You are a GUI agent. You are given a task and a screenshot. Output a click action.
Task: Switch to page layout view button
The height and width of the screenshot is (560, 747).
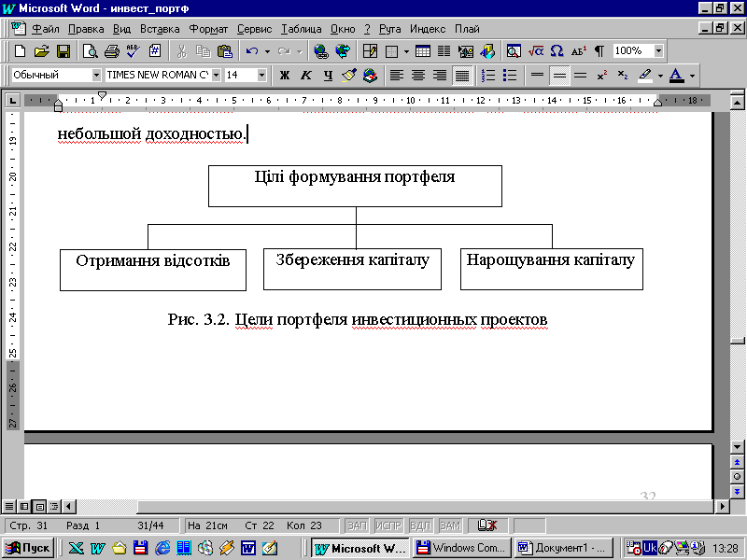click(39, 507)
